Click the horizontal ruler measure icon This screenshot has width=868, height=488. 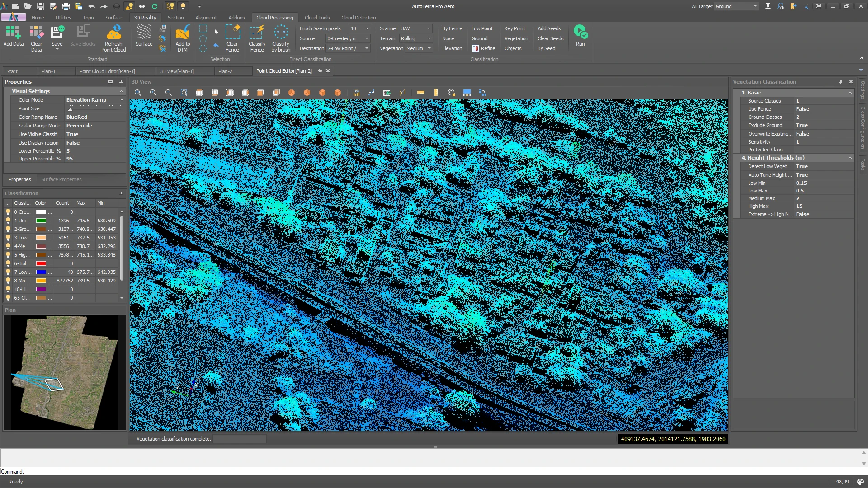coord(420,93)
